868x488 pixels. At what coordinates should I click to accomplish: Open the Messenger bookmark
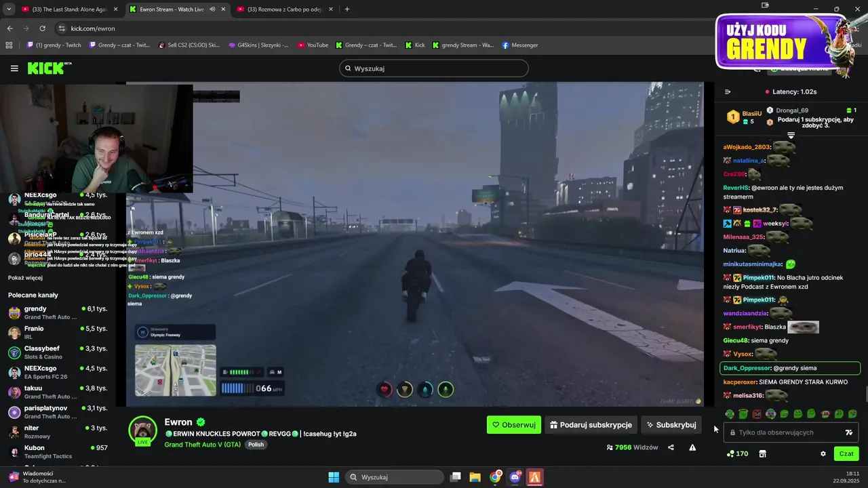pos(520,45)
